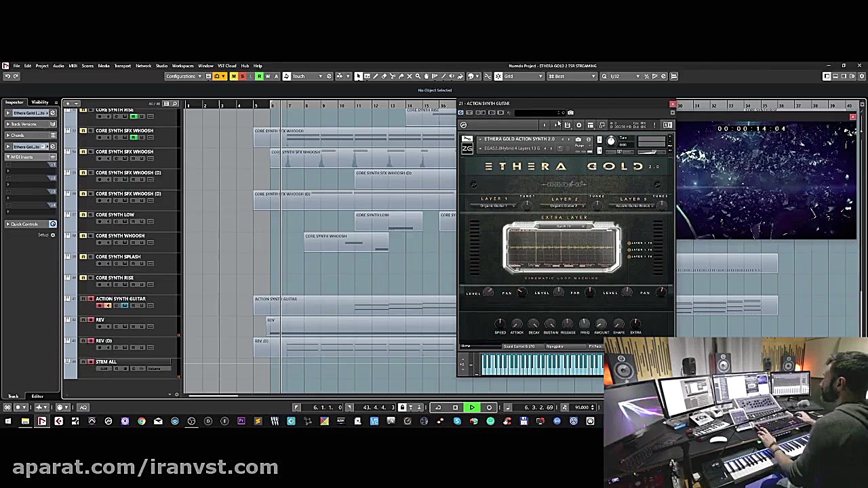Click the transport Play button
The image size is (868, 488).
click(x=472, y=407)
